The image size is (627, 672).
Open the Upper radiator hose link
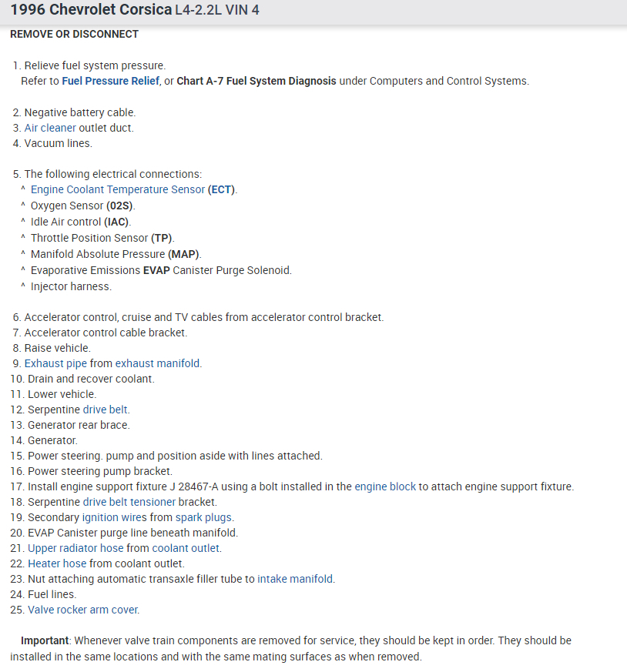(x=75, y=548)
